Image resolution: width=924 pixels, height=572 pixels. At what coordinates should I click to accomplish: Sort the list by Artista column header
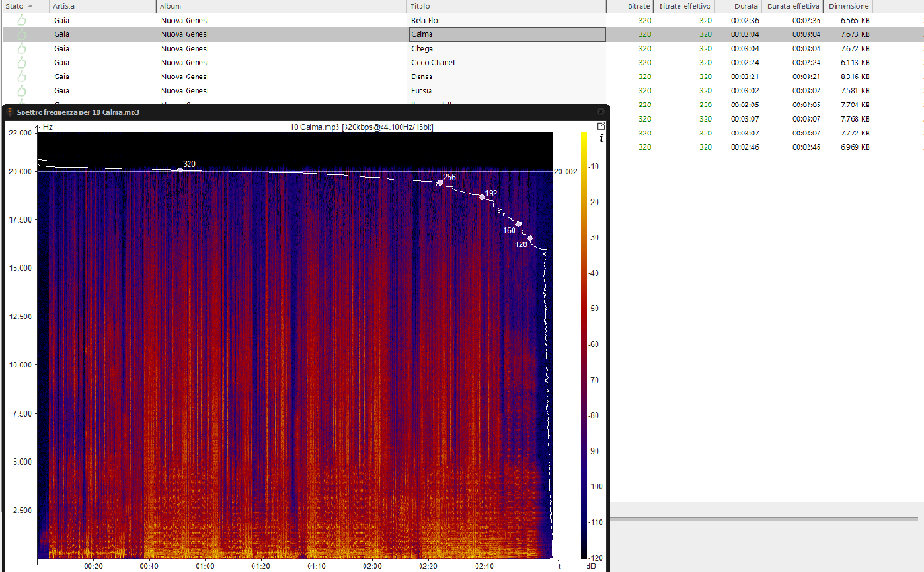(x=103, y=6)
